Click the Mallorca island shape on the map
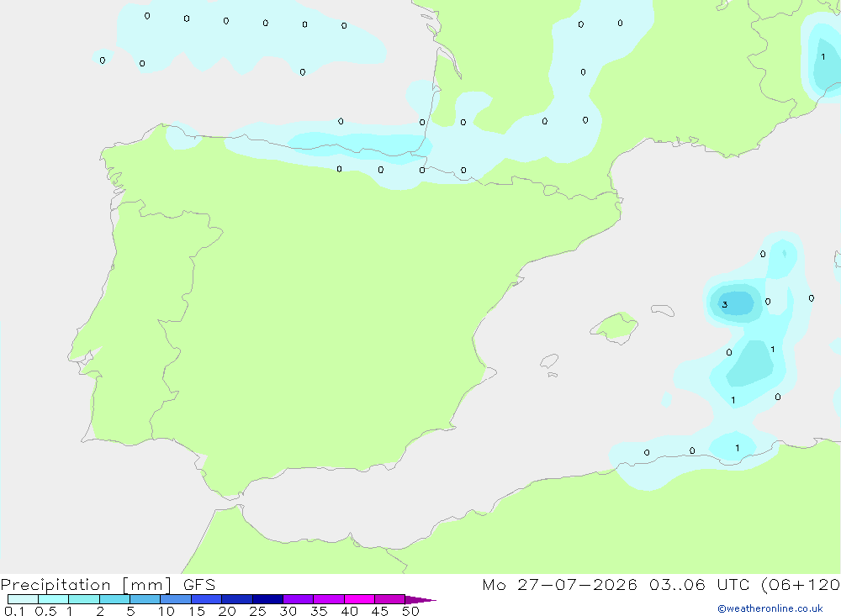Image resolution: width=841 pixels, height=616 pixels. [x=615, y=328]
